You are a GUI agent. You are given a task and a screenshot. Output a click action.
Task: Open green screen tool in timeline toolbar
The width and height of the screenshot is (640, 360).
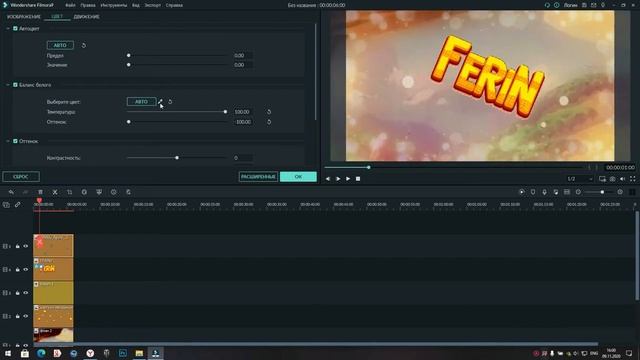99,192
